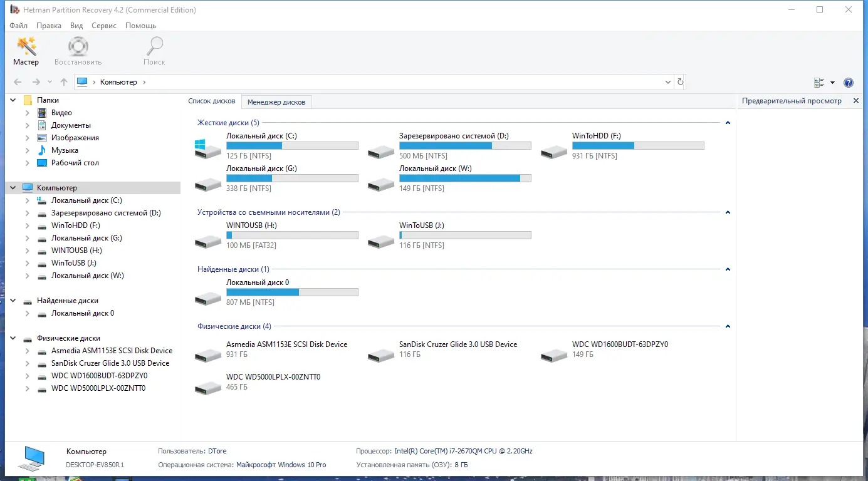The width and height of the screenshot is (868, 481).
Task: Close the Предварительный просмотр panel
Action: click(x=856, y=101)
